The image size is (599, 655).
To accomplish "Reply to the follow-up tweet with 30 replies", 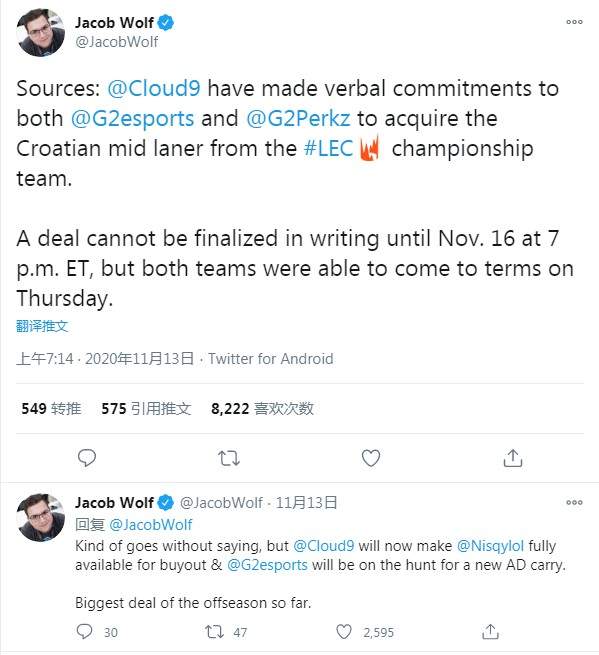I will pos(85,632).
